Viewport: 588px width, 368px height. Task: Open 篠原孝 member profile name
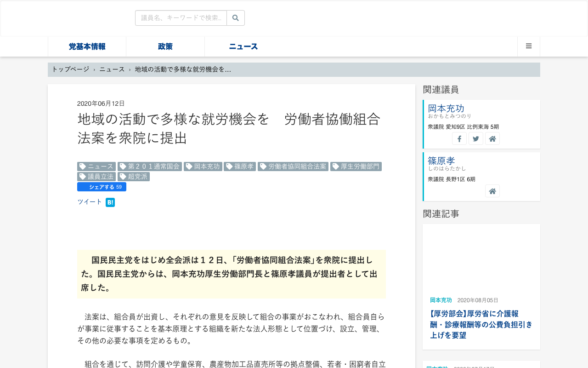pos(441,161)
